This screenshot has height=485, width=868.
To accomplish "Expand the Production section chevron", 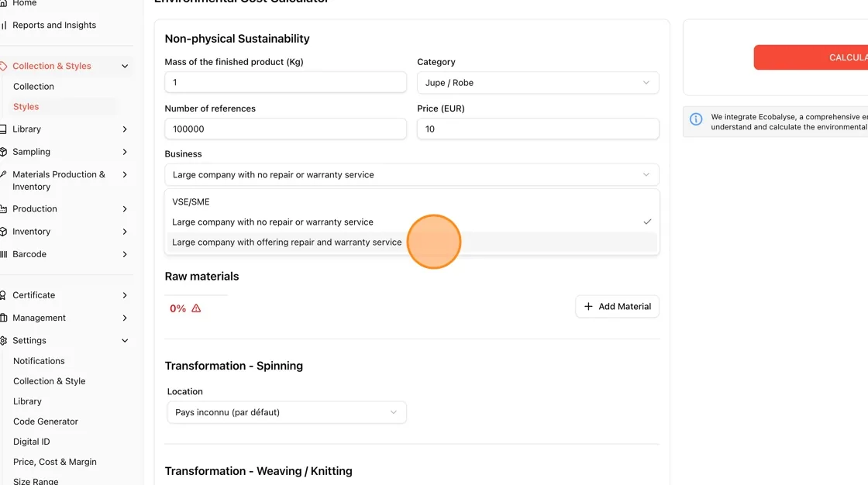I will (x=125, y=208).
